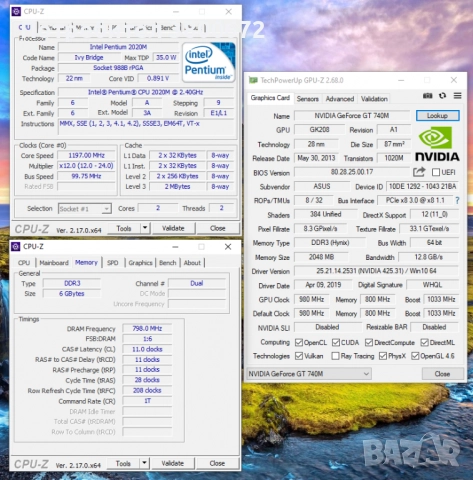Click the Memory Size value 2048 MB
The width and height of the screenshot is (473, 480).
point(321,257)
